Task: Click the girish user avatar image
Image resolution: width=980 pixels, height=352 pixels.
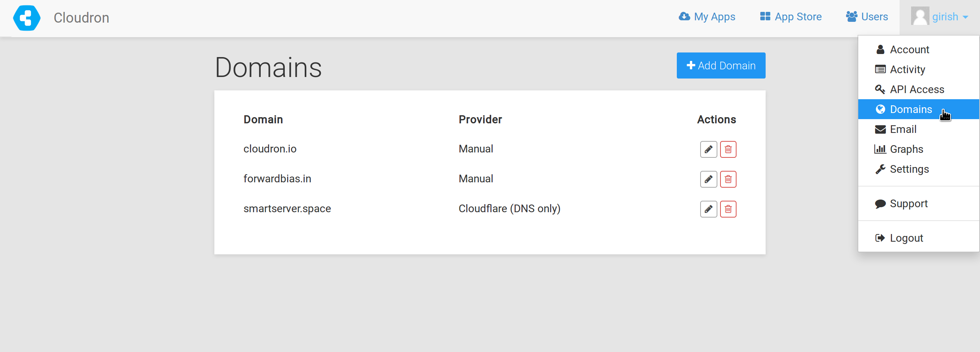Action: tap(920, 17)
